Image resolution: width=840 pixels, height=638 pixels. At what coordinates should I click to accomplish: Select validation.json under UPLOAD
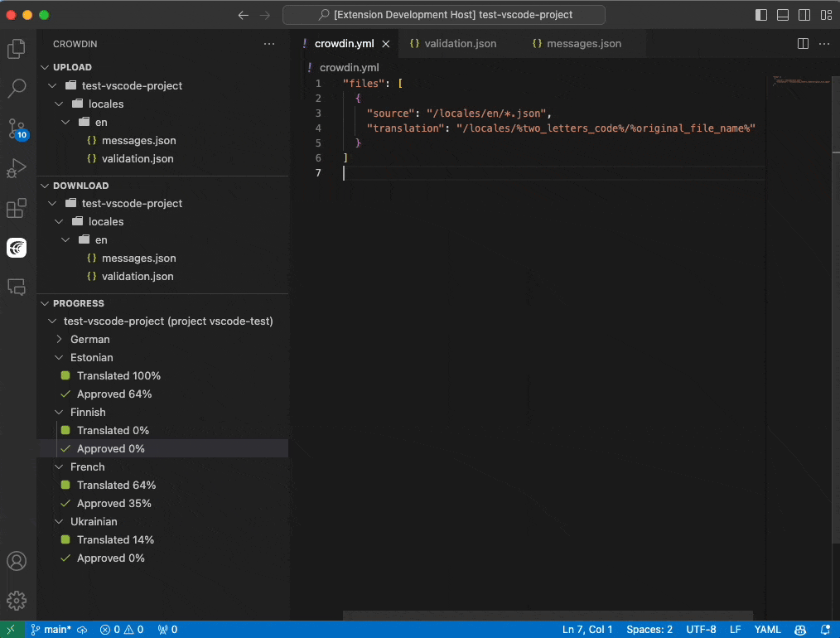pyautogui.click(x=163, y=158)
